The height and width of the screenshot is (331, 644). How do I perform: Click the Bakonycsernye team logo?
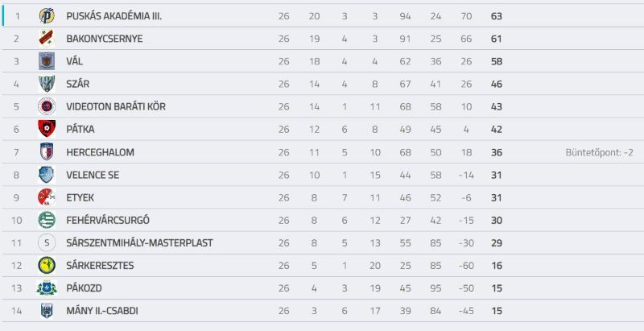coord(47,39)
